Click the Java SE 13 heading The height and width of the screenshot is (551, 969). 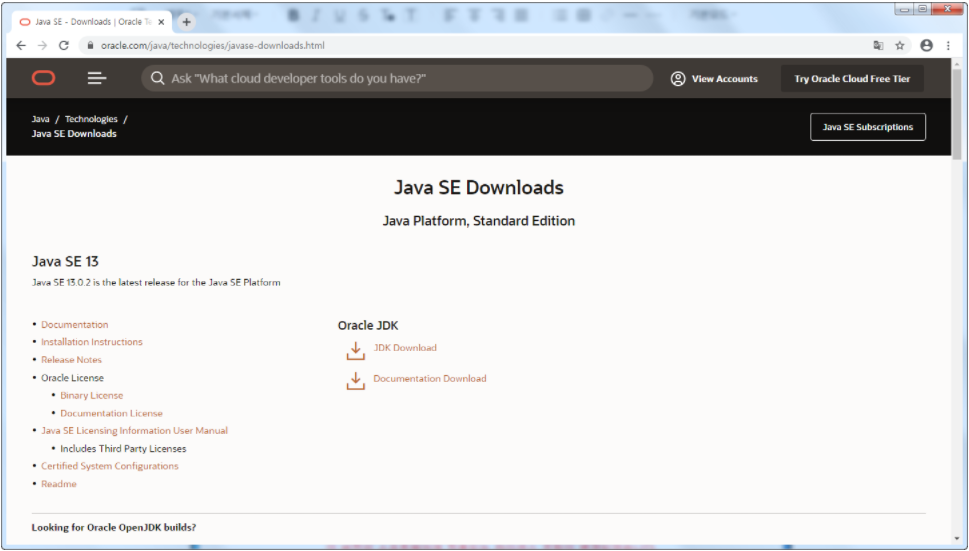[65, 261]
